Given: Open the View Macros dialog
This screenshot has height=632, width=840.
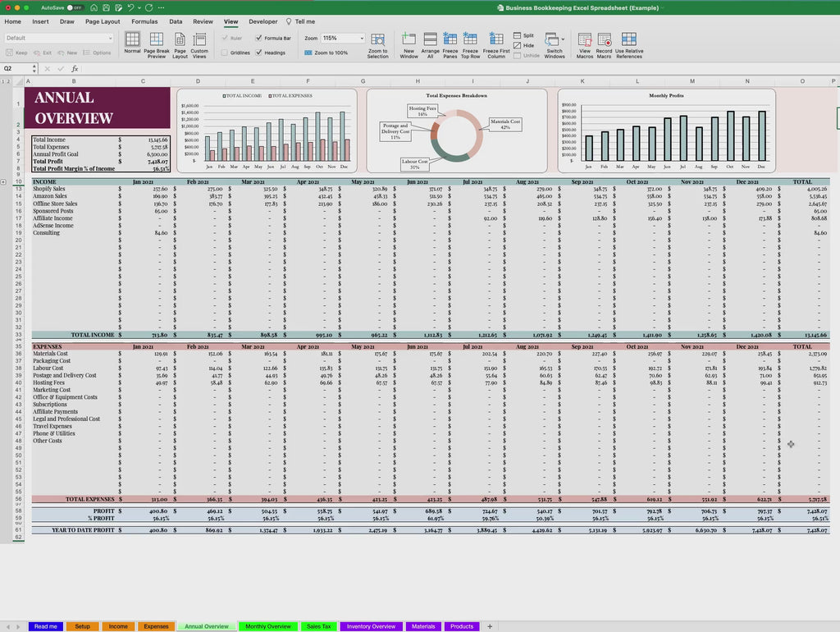Looking at the screenshot, I should click(584, 38).
